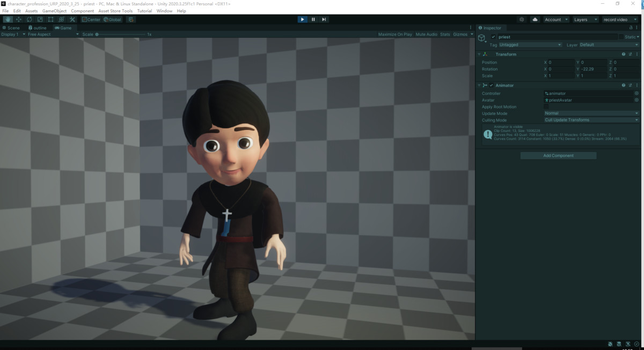Click the Pause playback button
Screen dimensions: 644x350
[x=313, y=19]
